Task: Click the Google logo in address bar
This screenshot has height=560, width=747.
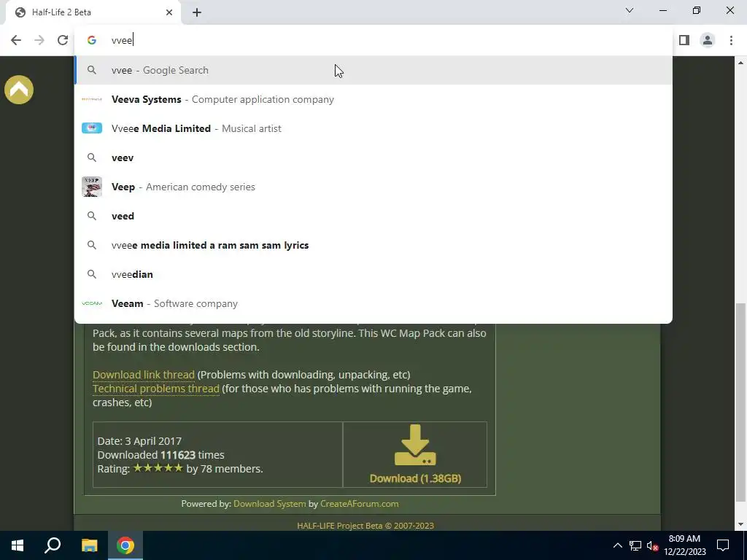Action: pos(91,40)
